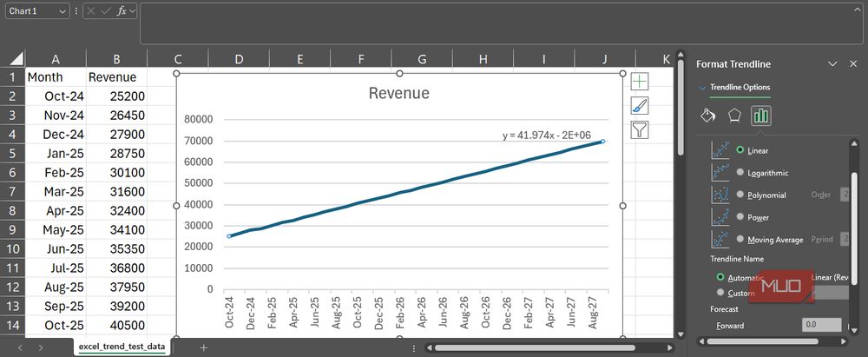Select the Polynomial trendline radio button
Viewport: 868px width, 357px height.
(740, 195)
